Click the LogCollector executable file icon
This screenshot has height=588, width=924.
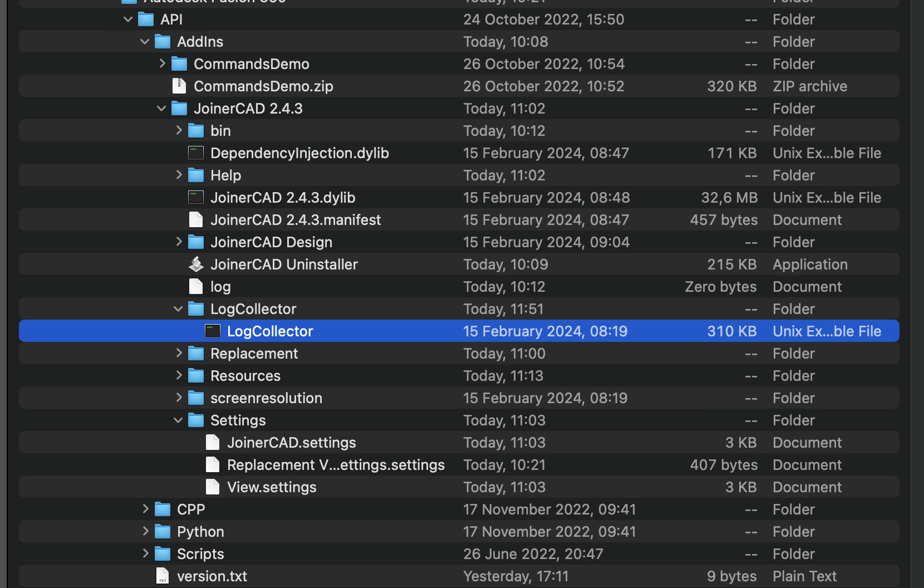(x=213, y=331)
